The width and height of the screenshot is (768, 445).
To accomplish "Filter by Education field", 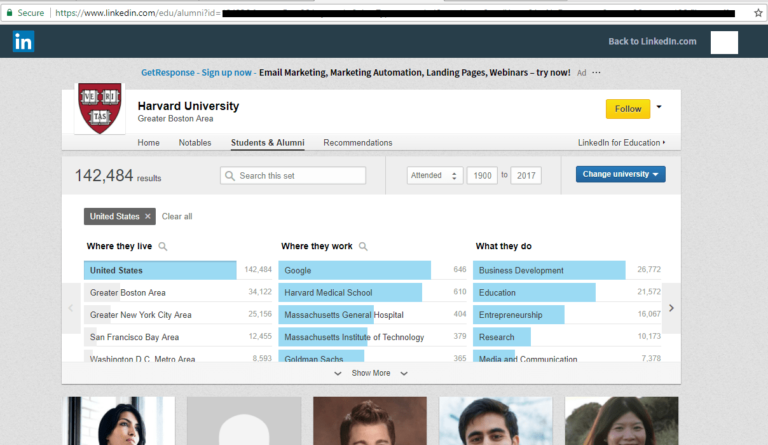I will pos(567,292).
